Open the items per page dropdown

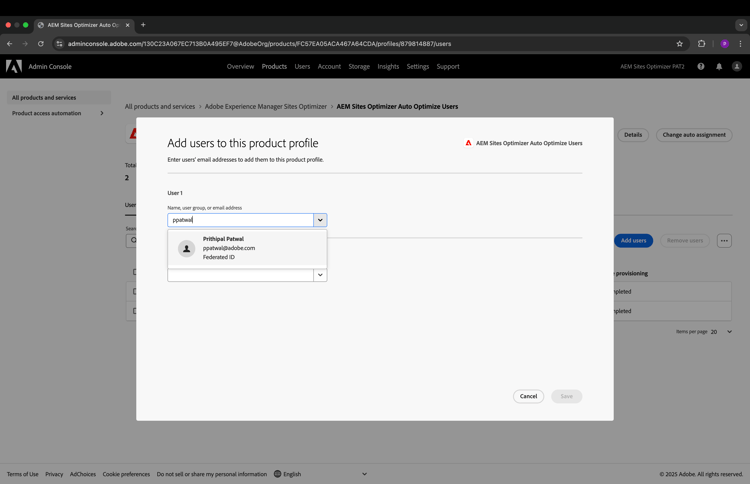[721, 331]
